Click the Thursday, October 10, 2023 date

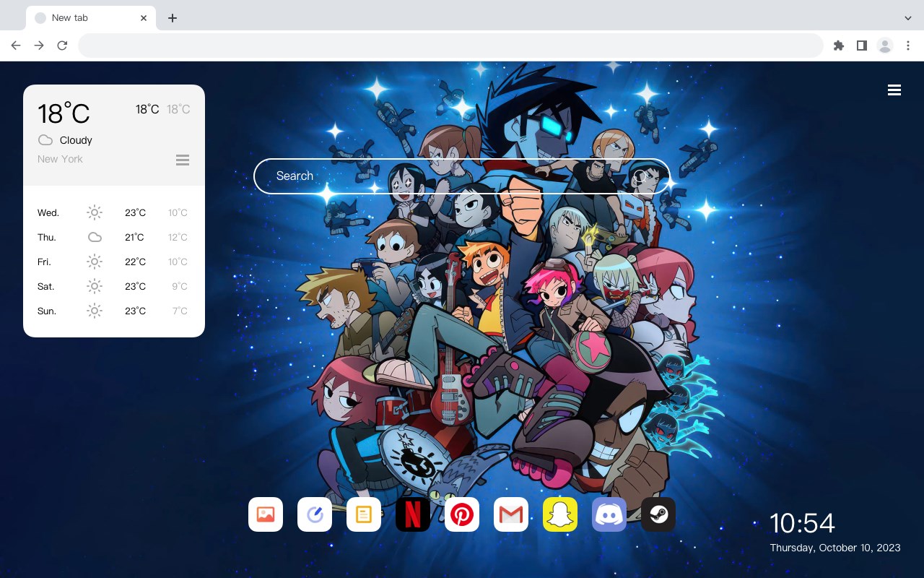click(835, 548)
